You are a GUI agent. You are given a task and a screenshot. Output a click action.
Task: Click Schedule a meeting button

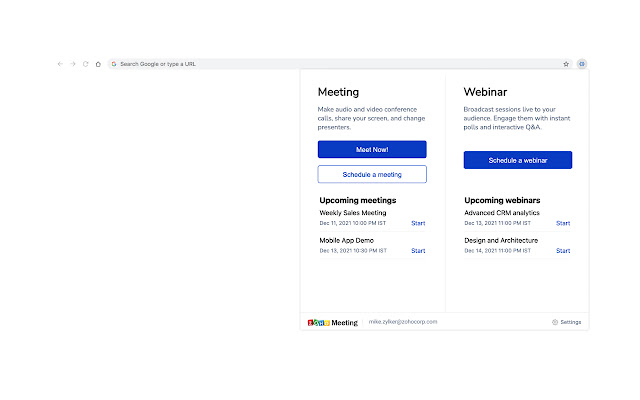pos(372,174)
